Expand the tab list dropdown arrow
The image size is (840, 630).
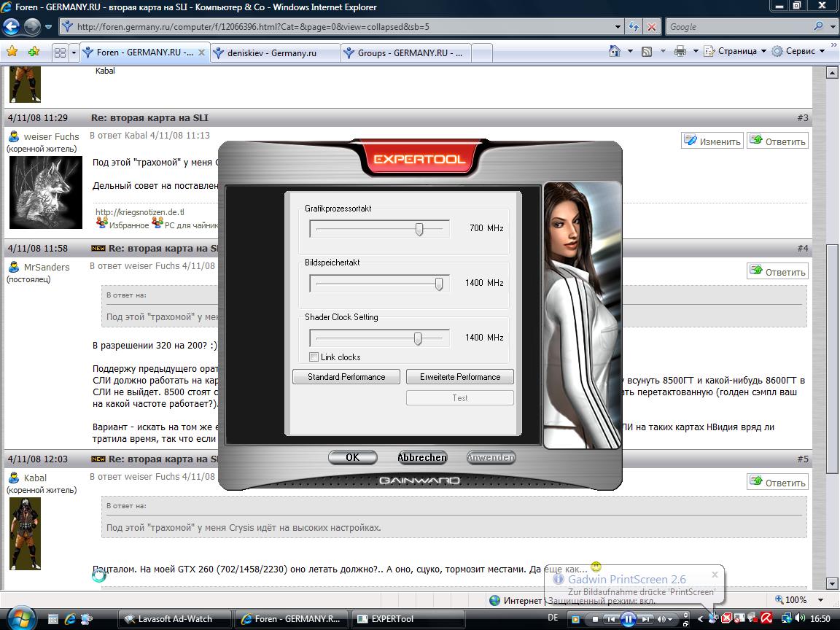point(74,52)
